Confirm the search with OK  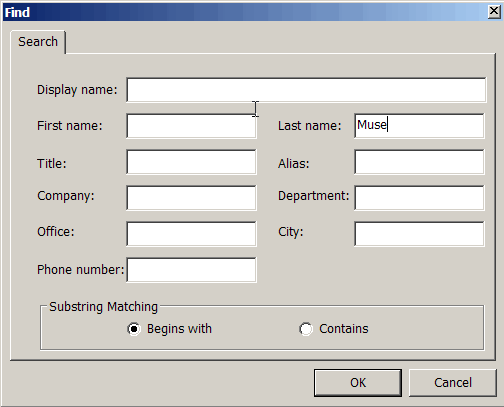358,383
